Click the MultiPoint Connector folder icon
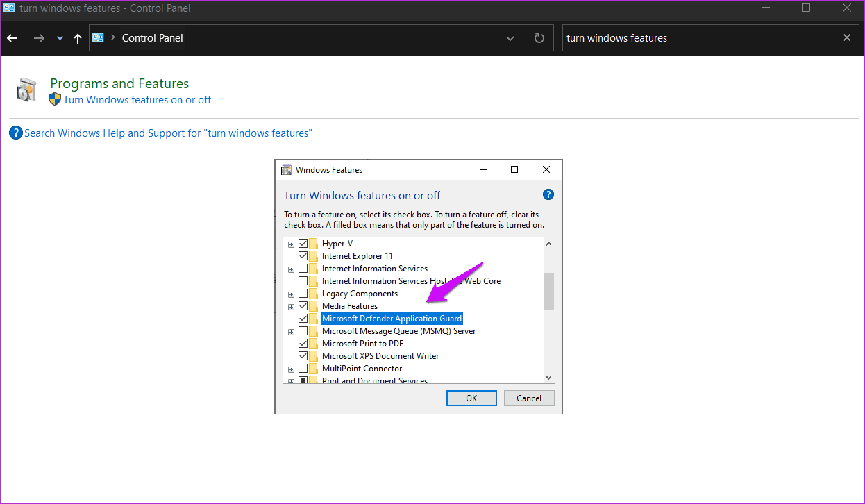Image resolution: width=865 pixels, height=504 pixels. coord(314,369)
